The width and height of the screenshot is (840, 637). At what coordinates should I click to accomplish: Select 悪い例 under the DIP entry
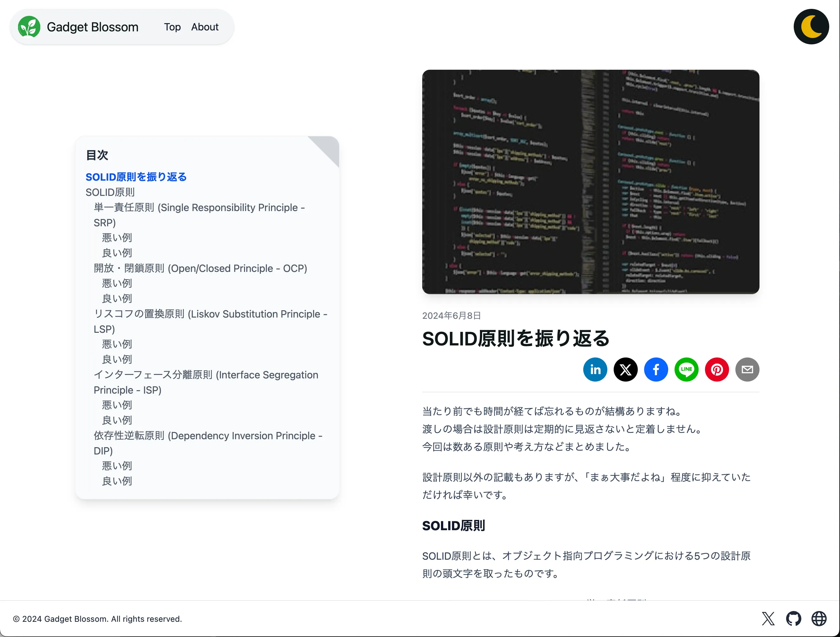tap(117, 466)
